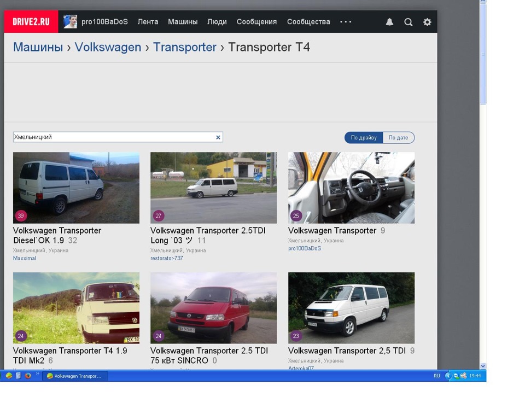Image resolution: width=525 pixels, height=420 pixels.
Task: Open the pro100BaDoS Volkswagen Transporter car title
Action: (332, 231)
